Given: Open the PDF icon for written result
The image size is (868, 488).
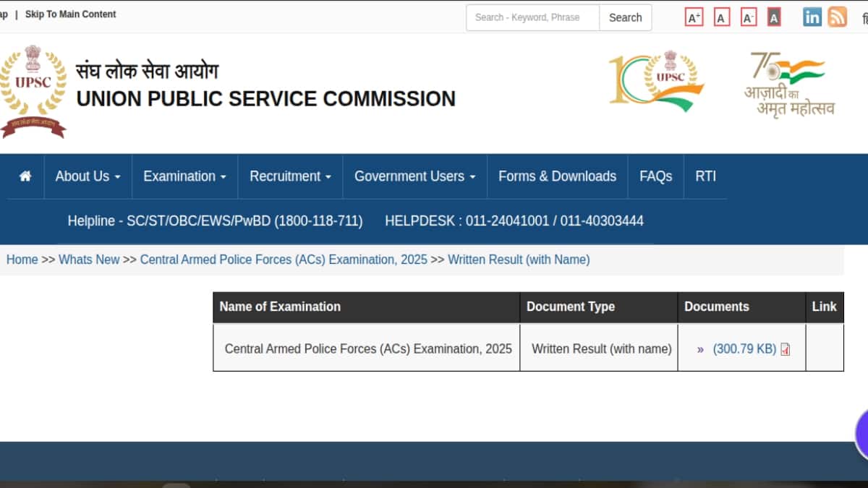Looking at the screenshot, I should point(786,349).
